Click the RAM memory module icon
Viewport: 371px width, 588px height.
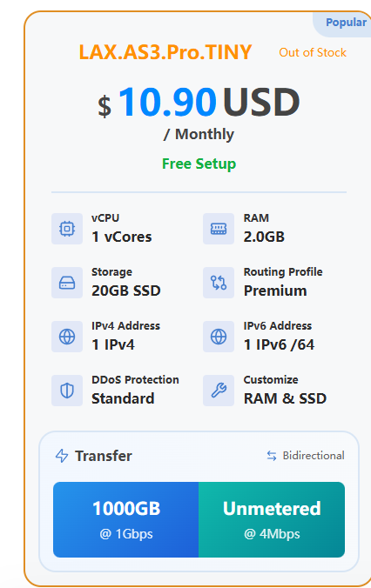(x=219, y=229)
